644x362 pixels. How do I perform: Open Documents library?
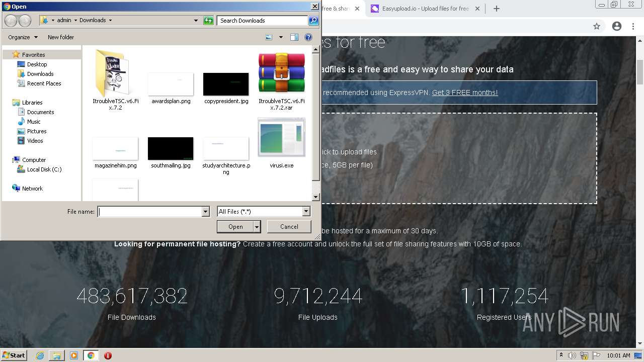point(40,112)
